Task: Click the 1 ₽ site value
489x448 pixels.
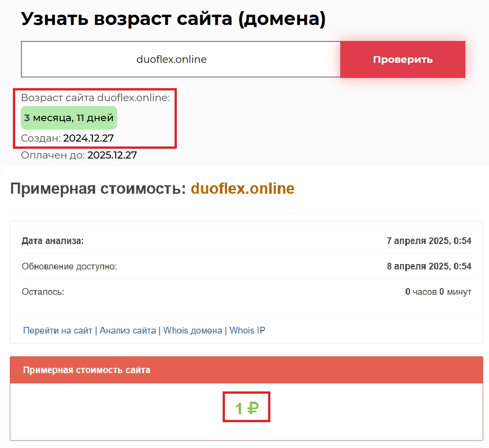Action: [247, 408]
